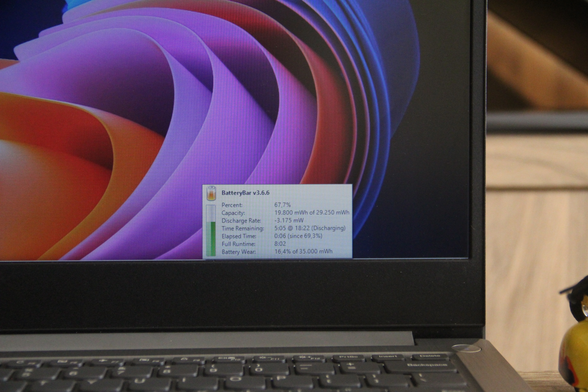The height and width of the screenshot is (392, 588).
Task: Click the Elapsed Time label
Action: (239, 236)
